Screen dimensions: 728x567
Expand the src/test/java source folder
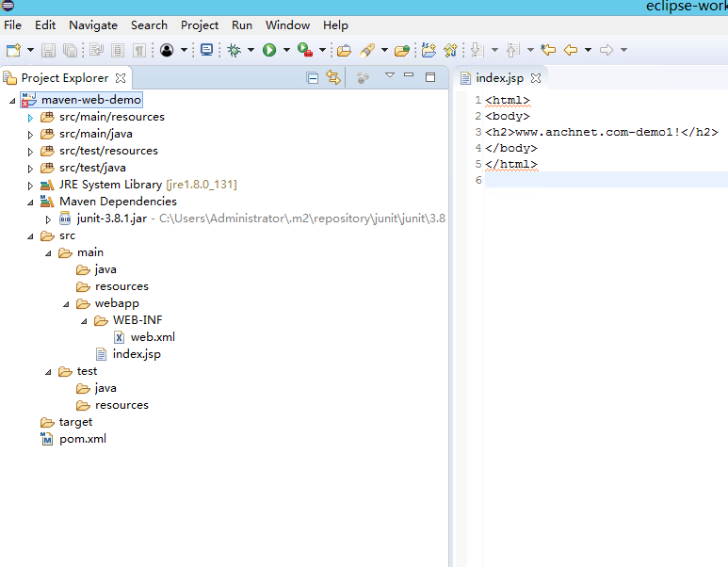pyautogui.click(x=30, y=169)
